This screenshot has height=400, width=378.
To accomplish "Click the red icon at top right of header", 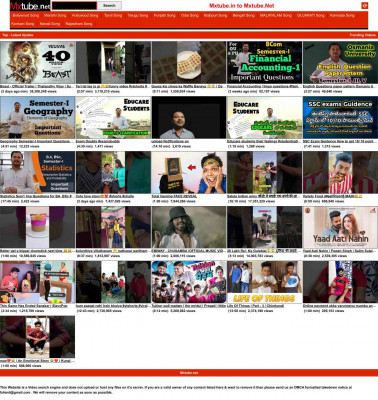I will 364,5.
